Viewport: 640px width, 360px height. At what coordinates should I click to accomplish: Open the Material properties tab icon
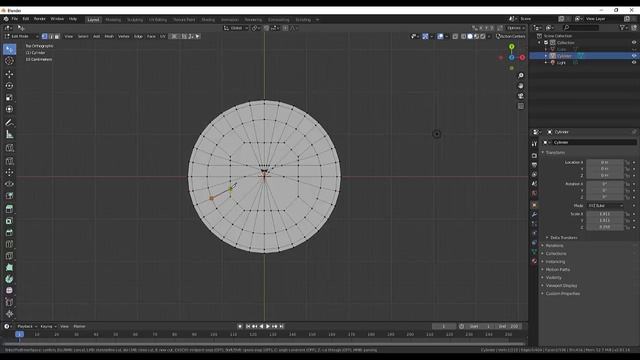[534, 261]
